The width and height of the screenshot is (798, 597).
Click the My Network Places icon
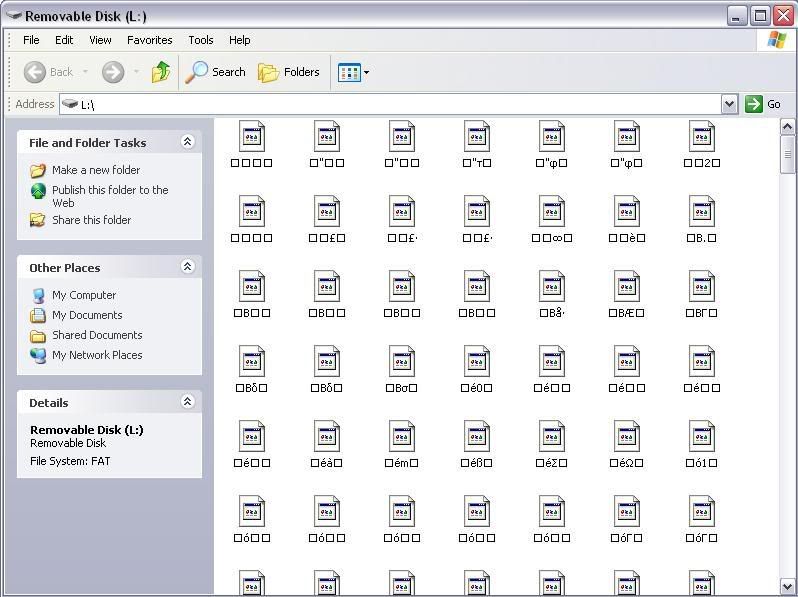38,355
